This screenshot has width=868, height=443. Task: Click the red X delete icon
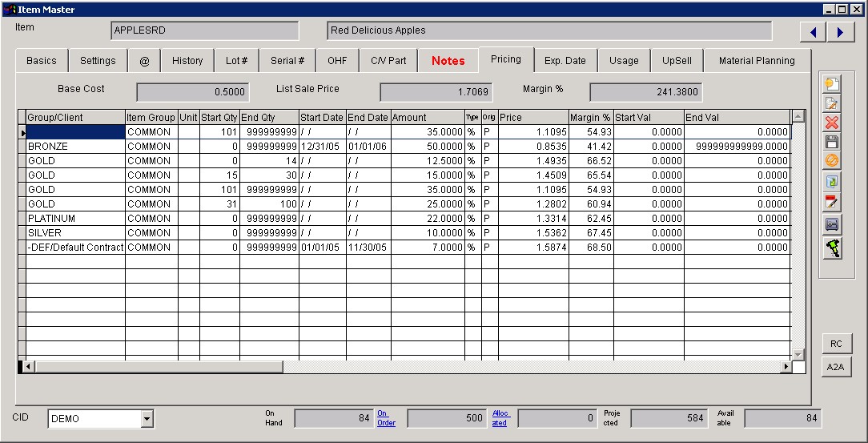click(832, 122)
